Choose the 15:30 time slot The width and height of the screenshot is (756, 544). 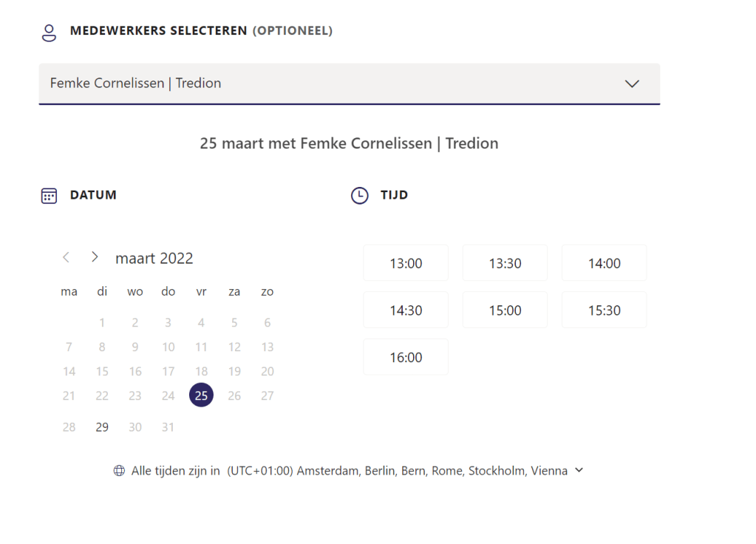(x=604, y=310)
